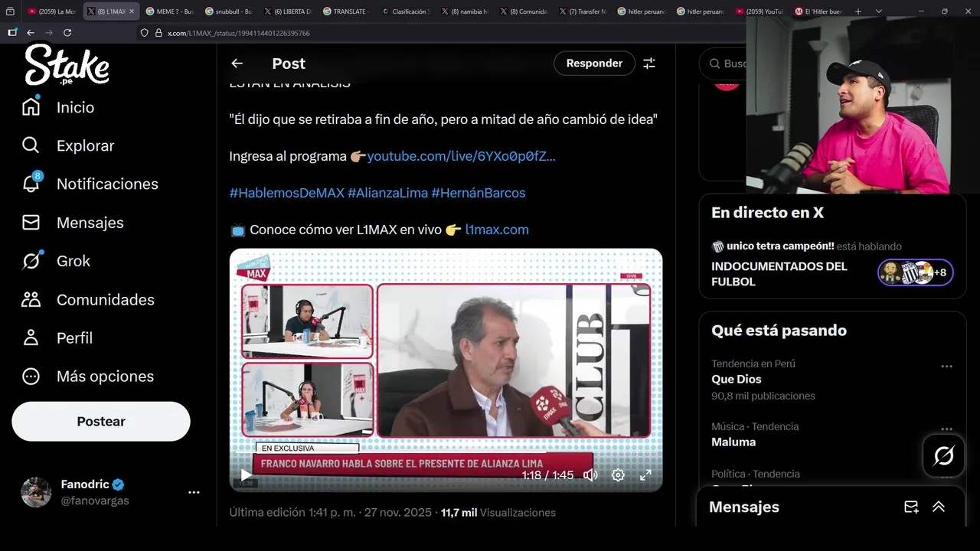
Task: Open video settings gear icon
Action: 618,475
